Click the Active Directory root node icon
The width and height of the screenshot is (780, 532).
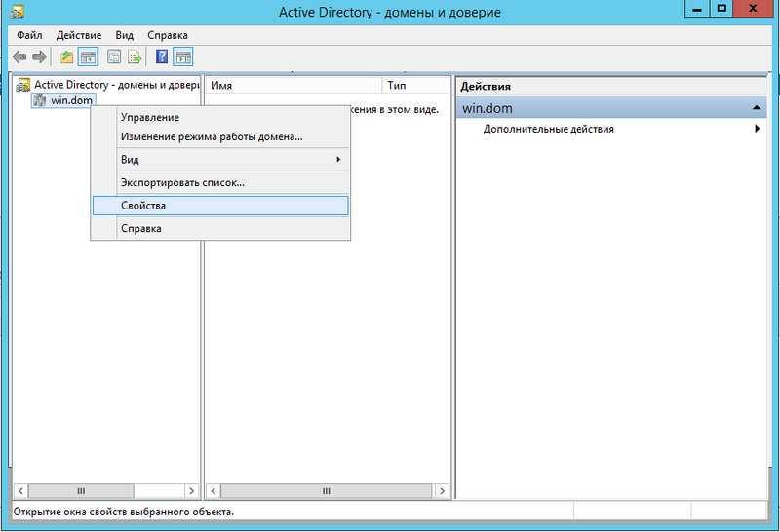coord(22,85)
